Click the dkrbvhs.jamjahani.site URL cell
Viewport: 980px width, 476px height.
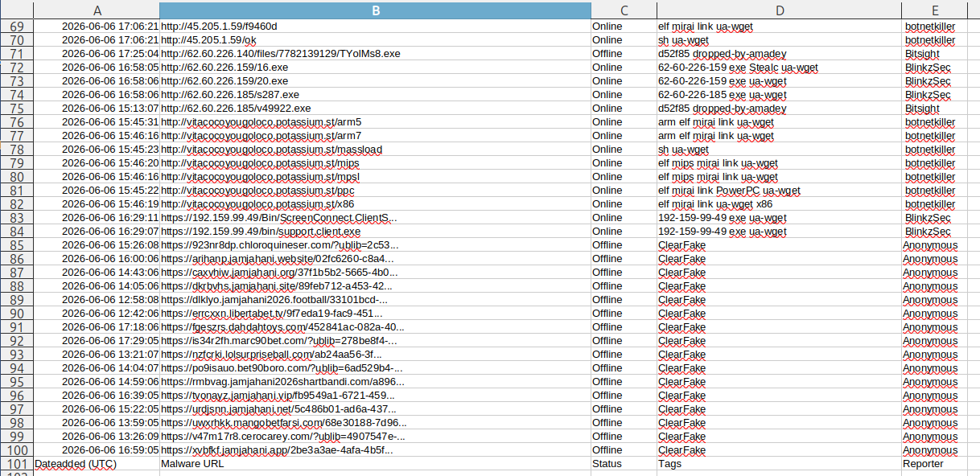pyautogui.click(x=375, y=286)
